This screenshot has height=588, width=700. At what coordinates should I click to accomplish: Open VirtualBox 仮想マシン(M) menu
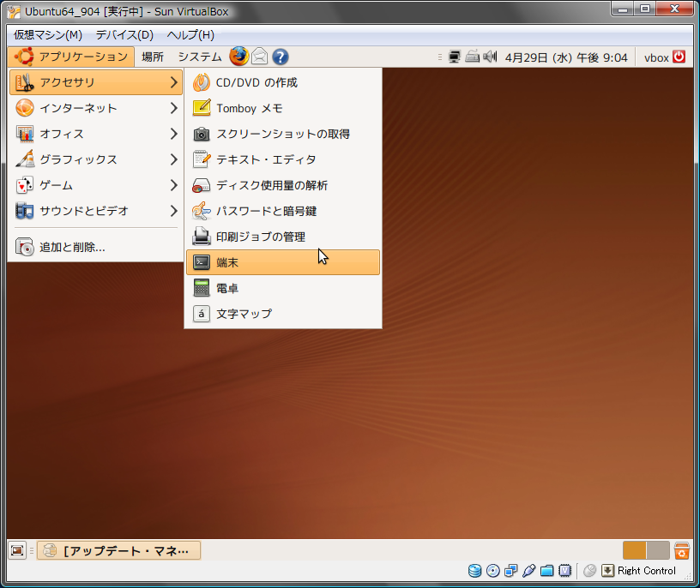tap(48, 35)
